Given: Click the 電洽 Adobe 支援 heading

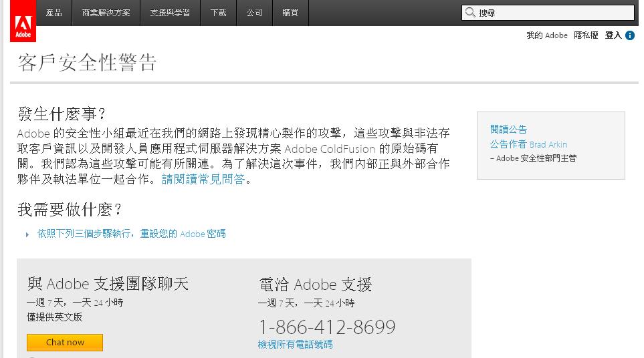Looking at the screenshot, I should (316, 284).
